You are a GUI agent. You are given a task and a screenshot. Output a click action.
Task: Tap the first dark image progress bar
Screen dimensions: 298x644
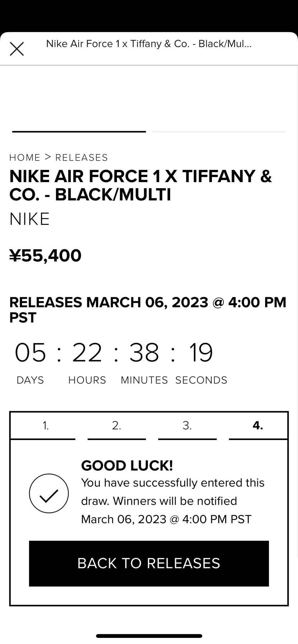(79, 132)
